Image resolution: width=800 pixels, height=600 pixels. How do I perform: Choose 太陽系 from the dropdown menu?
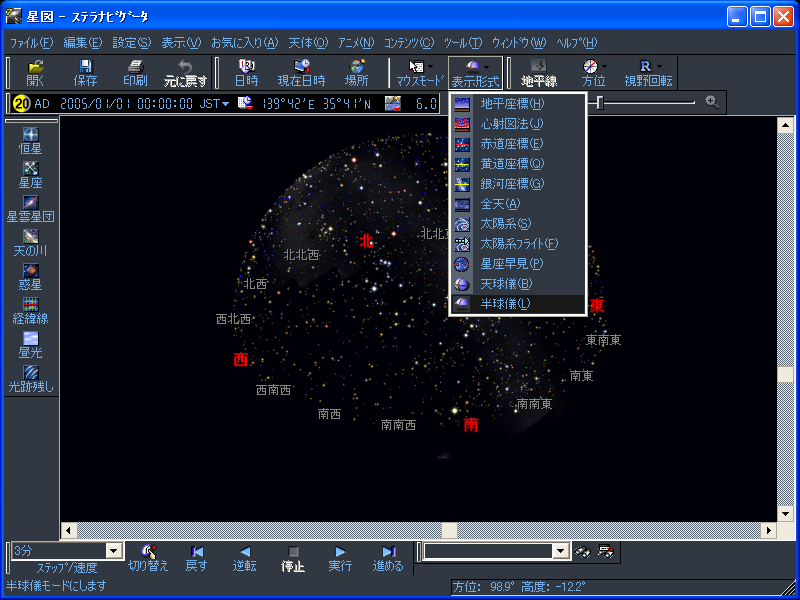coord(505,223)
